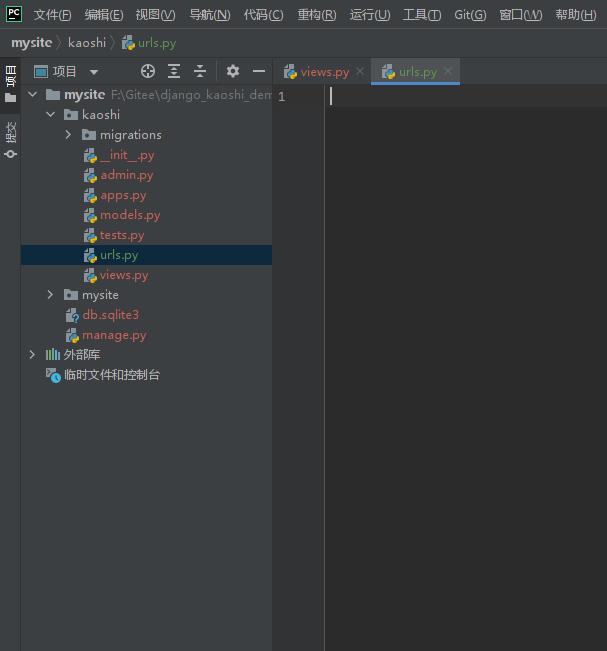Select manage.py in project tree
The height and width of the screenshot is (651, 607).
pos(147,335)
